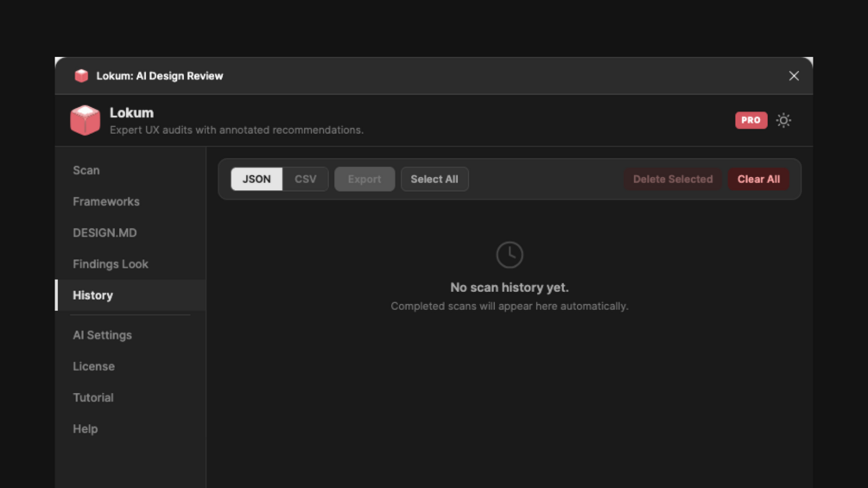Click Clear All history button
This screenshot has height=488, width=868.
pos(758,180)
